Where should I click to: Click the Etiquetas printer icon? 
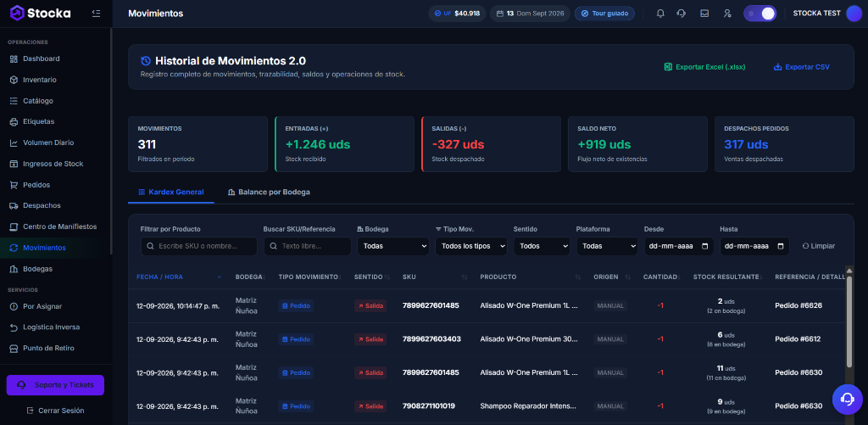point(14,121)
